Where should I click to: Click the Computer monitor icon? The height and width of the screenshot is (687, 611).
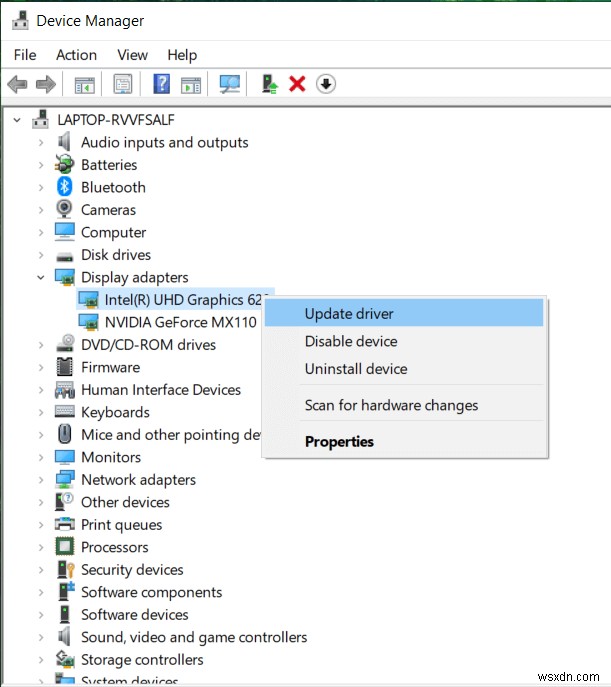65,232
